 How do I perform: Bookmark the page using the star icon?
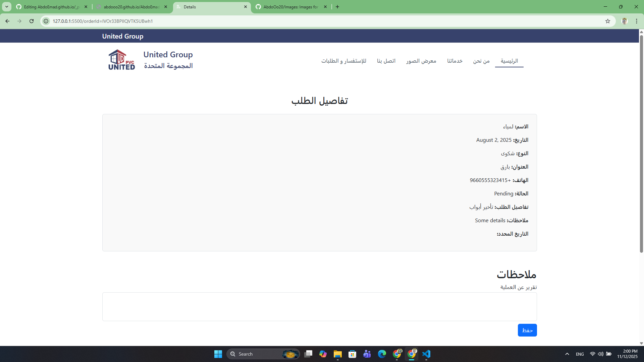coord(608,21)
